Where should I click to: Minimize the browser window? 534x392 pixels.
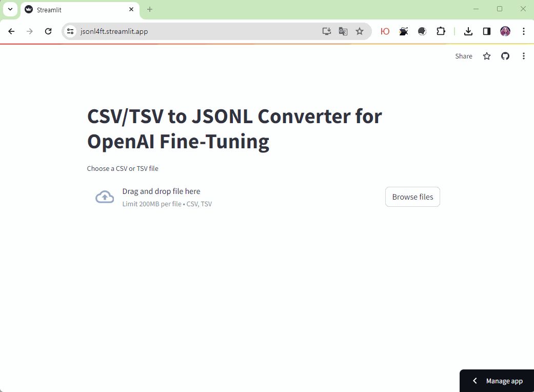[x=476, y=9]
